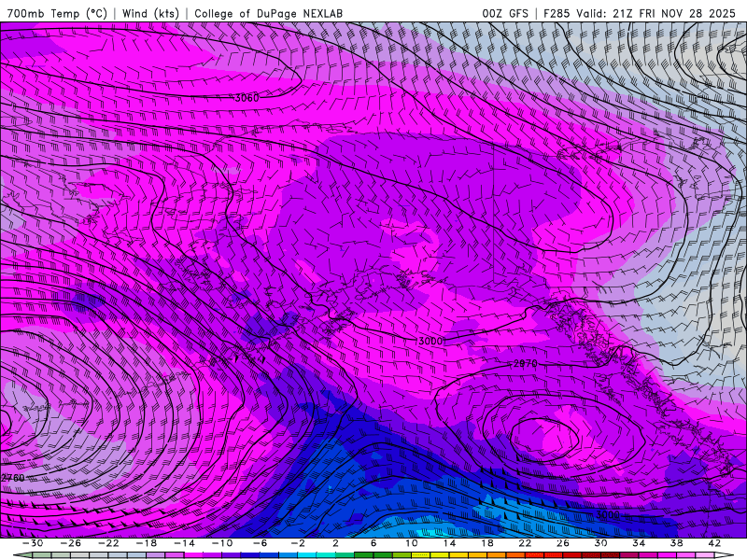Click the -6 temperature scale label
The width and height of the screenshot is (747, 560).
point(260,543)
